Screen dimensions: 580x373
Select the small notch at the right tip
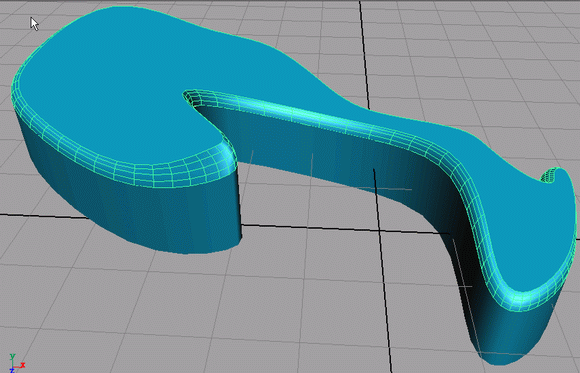coord(547,175)
